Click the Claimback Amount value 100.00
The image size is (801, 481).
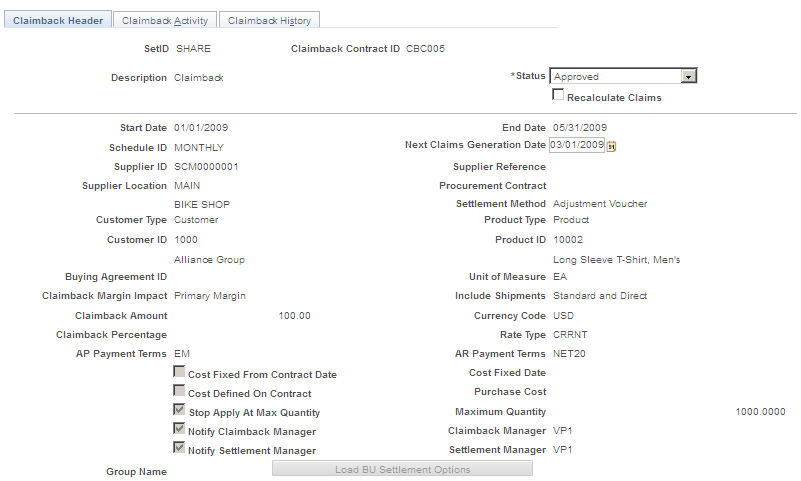(x=295, y=316)
